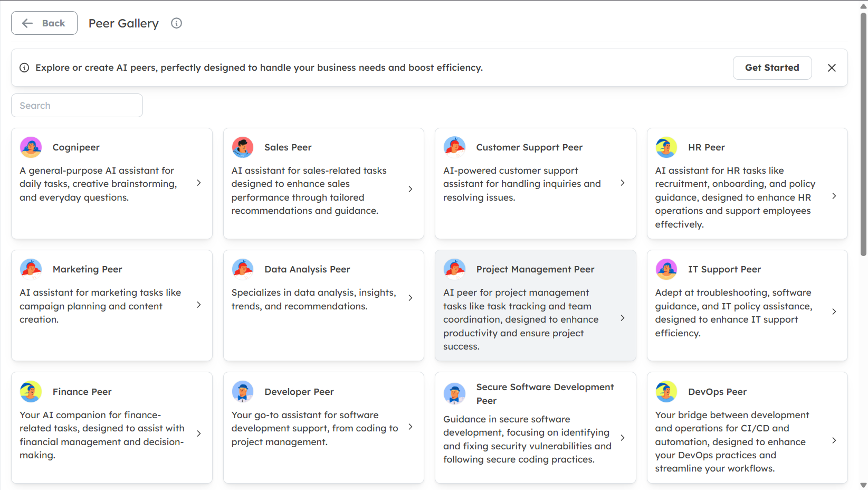The height and width of the screenshot is (490, 868).
Task: Go back using the Back button
Action: pyautogui.click(x=44, y=23)
